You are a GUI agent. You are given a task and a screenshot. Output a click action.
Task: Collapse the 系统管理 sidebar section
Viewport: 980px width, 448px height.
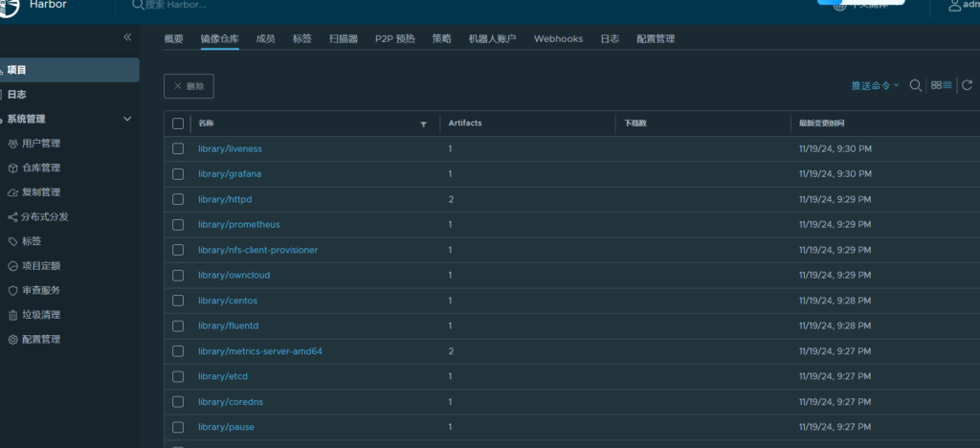pos(128,119)
